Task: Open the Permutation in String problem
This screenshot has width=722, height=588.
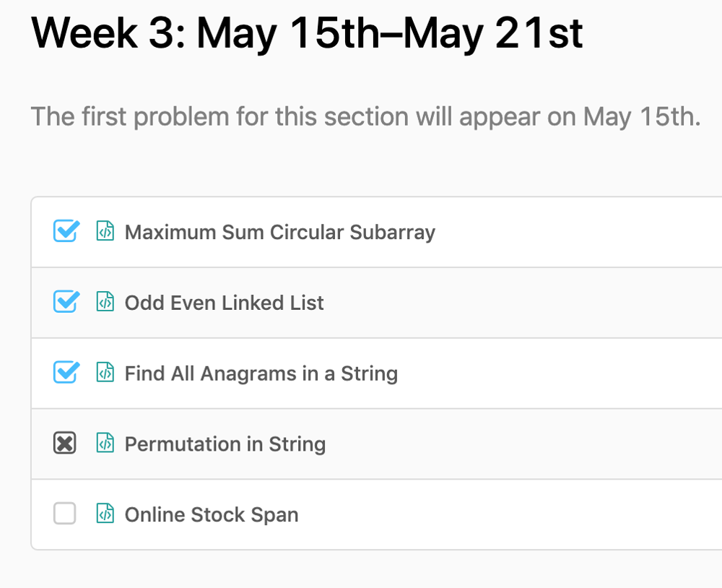Action: pos(225,444)
